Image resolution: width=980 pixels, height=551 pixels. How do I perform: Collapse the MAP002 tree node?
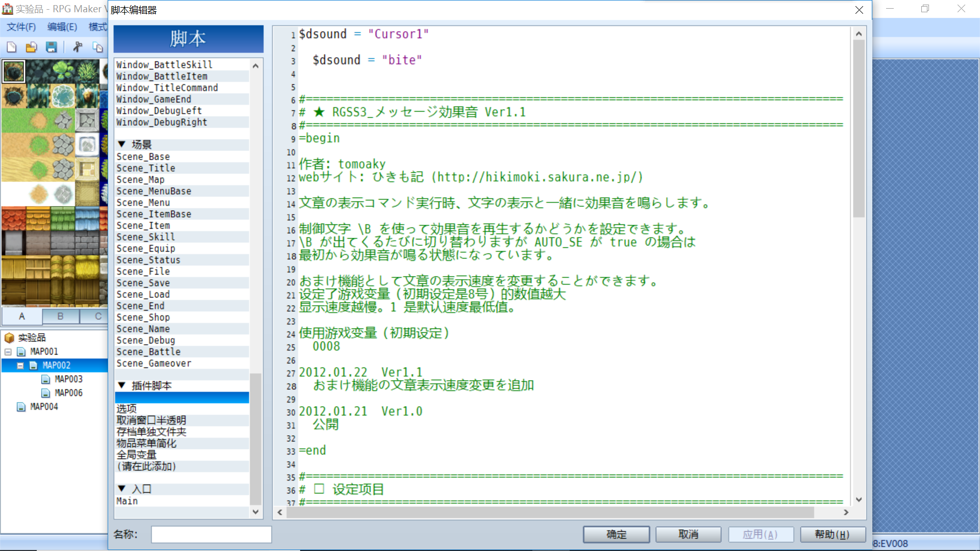tap(20, 366)
